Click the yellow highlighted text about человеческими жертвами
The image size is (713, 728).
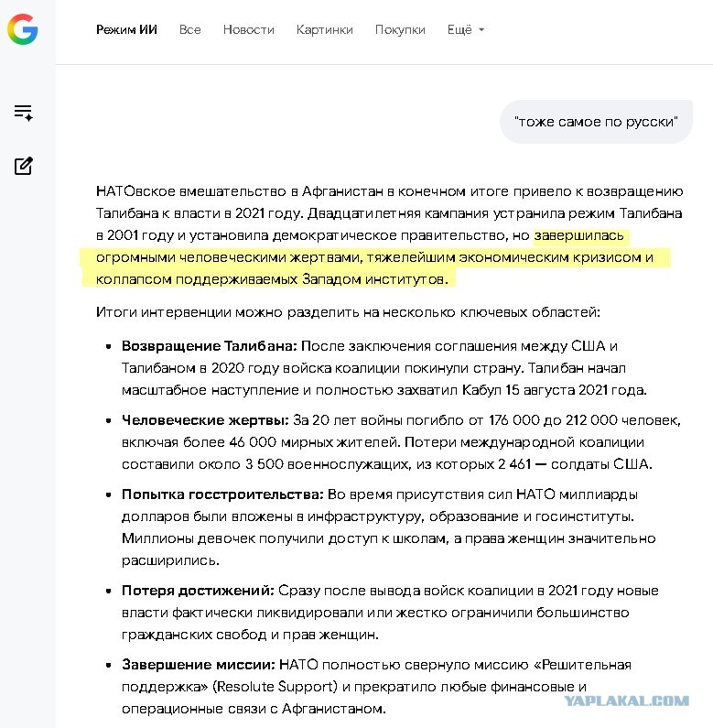[x=375, y=257]
